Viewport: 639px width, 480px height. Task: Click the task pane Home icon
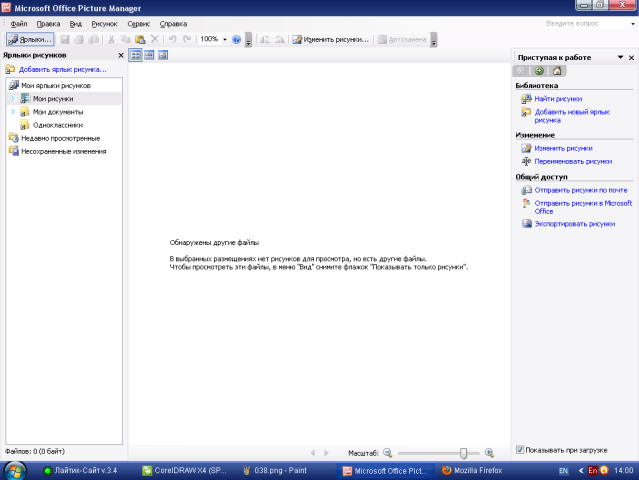[x=557, y=71]
